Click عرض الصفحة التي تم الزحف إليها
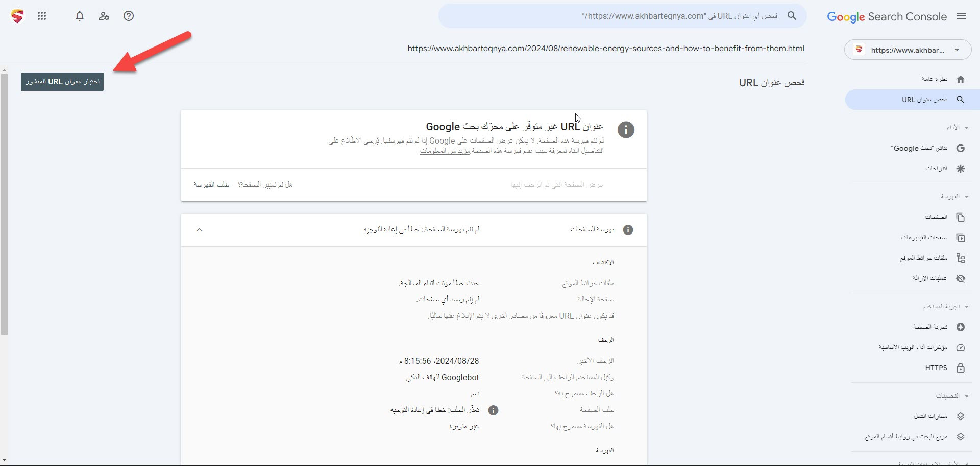 coord(557,184)
